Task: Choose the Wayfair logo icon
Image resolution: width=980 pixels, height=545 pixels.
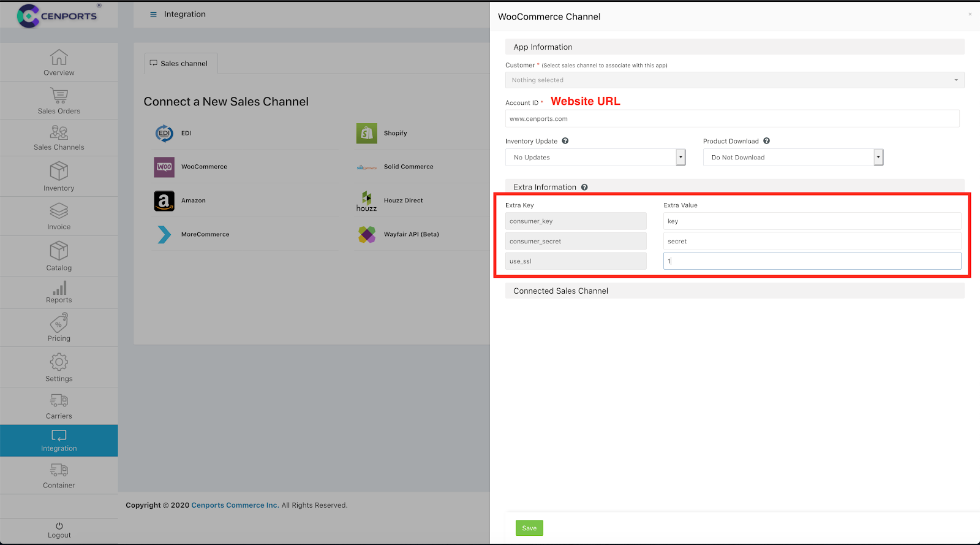Action: tap(367, 234)
